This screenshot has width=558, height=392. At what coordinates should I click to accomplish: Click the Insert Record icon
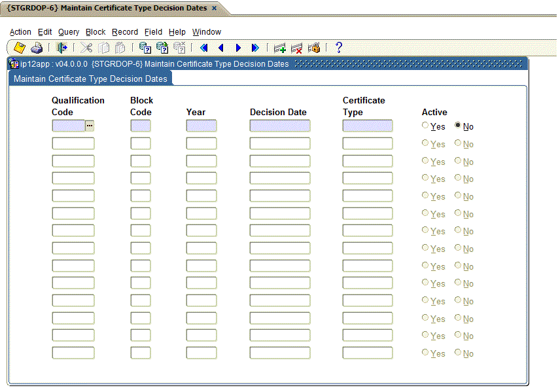(280, 48)
